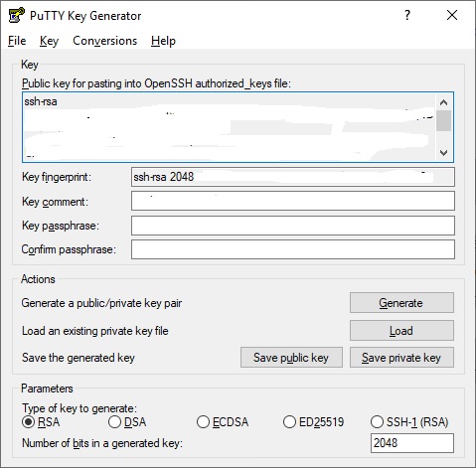The height and width of the screenshot is (468, 476).
Task: Expand the Conversions menu
Action: 105,41
